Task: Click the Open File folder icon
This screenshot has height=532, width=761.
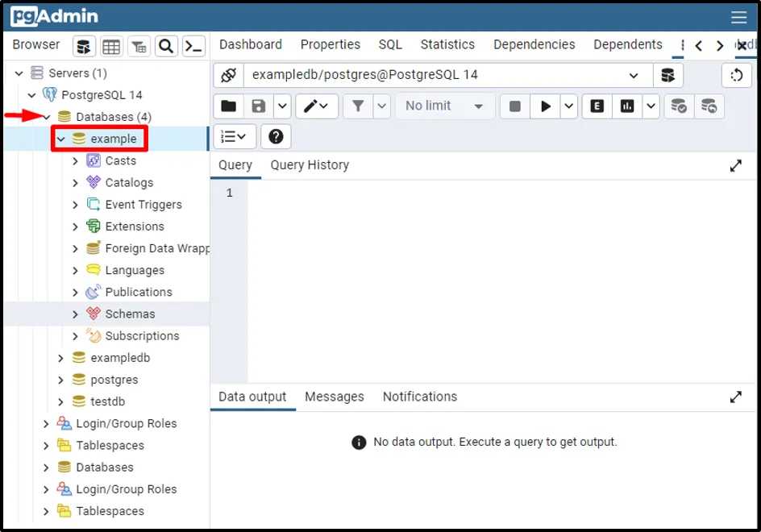Action: click(229, 106)
